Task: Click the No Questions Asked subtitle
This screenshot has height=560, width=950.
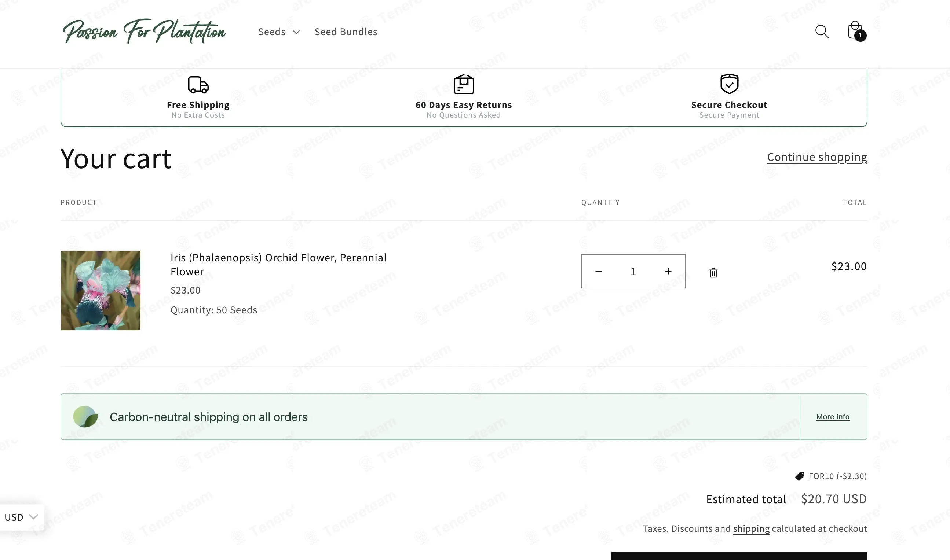Action: pyautogui.click(x=464, y=115)
